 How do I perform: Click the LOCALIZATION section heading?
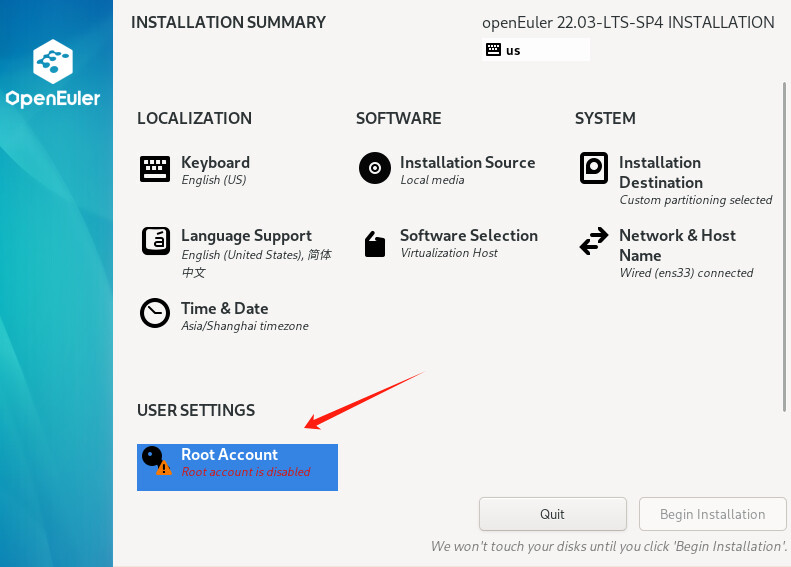point(194,118)
